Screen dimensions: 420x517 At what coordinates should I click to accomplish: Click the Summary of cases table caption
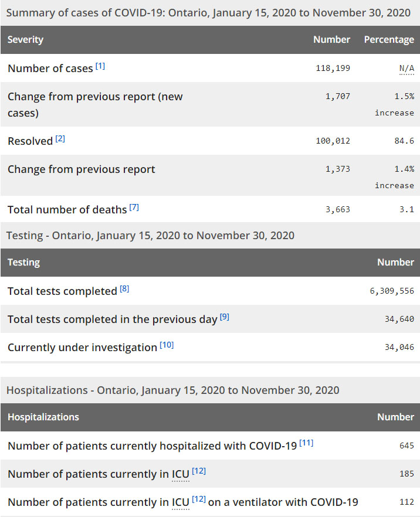click(208, 13)
